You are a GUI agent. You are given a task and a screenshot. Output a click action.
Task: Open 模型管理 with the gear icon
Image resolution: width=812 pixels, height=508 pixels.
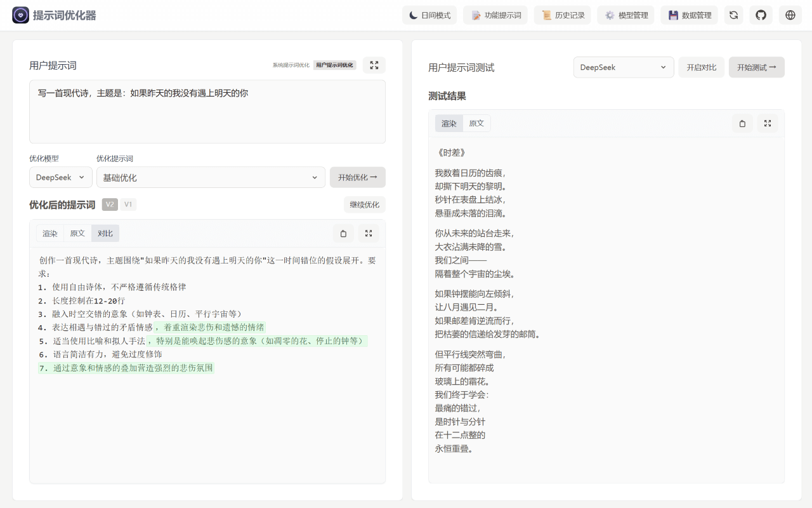pyautogui.click(x=625, y=15)
